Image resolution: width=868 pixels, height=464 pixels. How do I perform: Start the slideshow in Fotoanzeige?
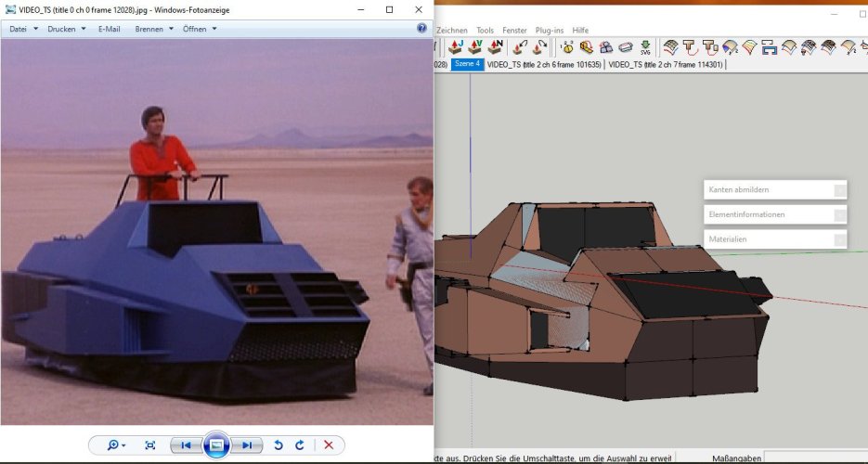[x=216, y=445]
